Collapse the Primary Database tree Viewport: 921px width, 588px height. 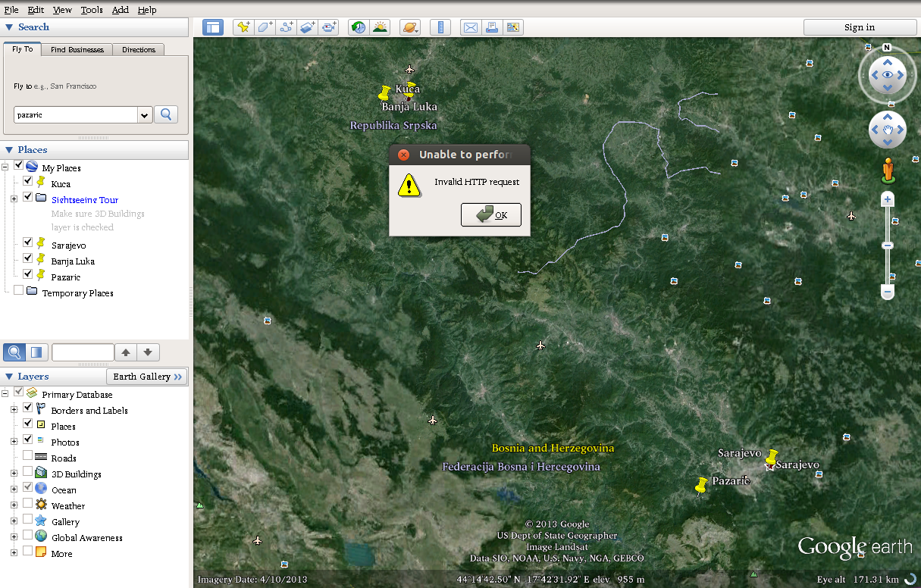(5, 393)
